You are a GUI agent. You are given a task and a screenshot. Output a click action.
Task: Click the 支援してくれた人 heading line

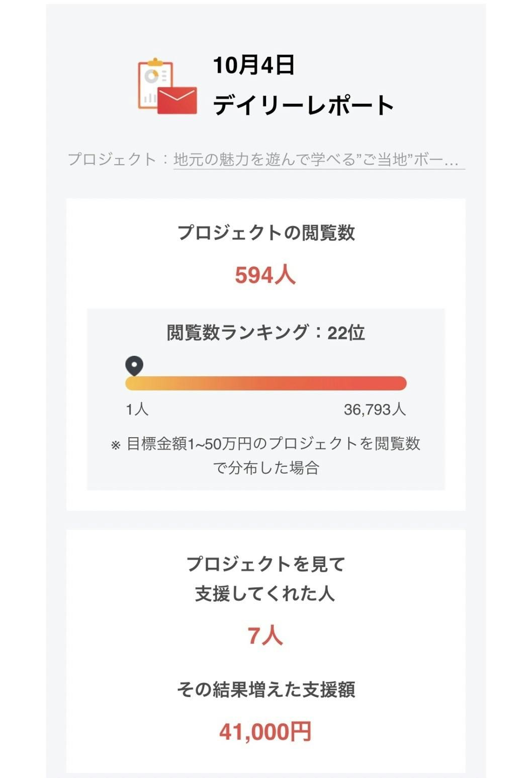(265, 593)
